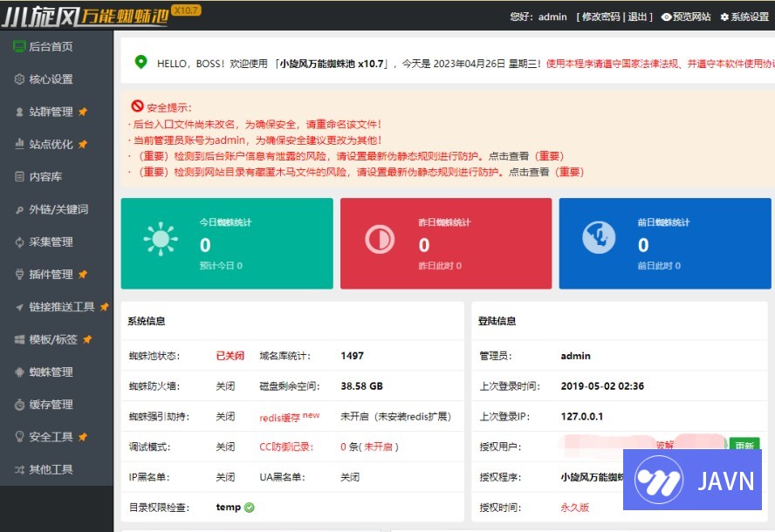775x532 pixels.
Task: Click the 修改密码 link
Action: 600,17
